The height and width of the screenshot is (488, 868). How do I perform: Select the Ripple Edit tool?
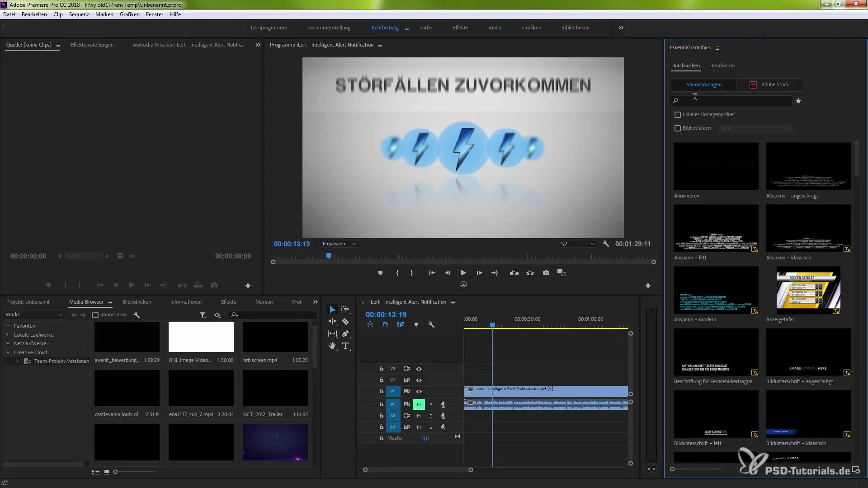[332, 321]
